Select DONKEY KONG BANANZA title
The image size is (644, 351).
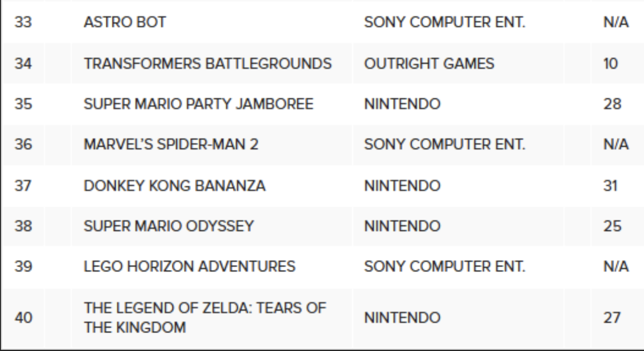click(x=174, y=185)
